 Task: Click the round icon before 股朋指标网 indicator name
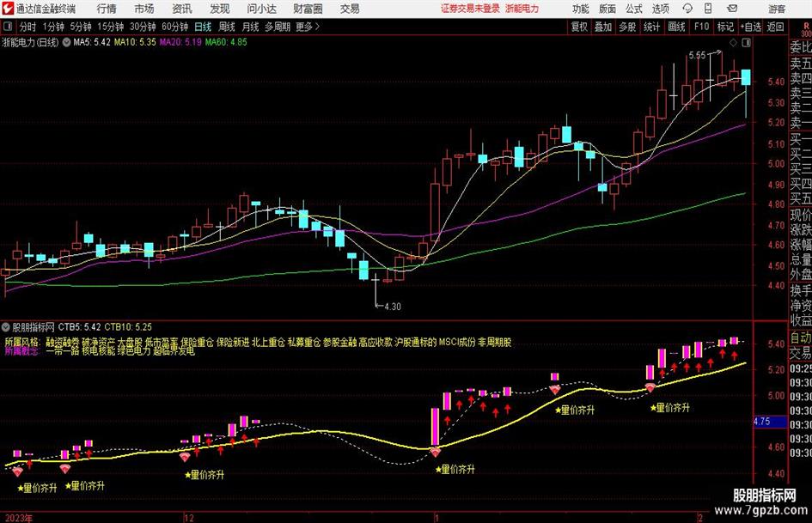pyautogui.click(x=6, y=326)
